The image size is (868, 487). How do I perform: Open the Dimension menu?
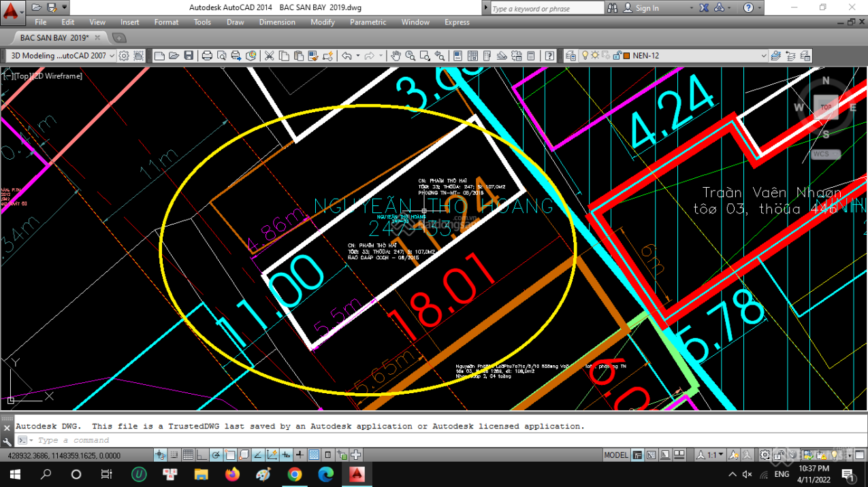277,22
